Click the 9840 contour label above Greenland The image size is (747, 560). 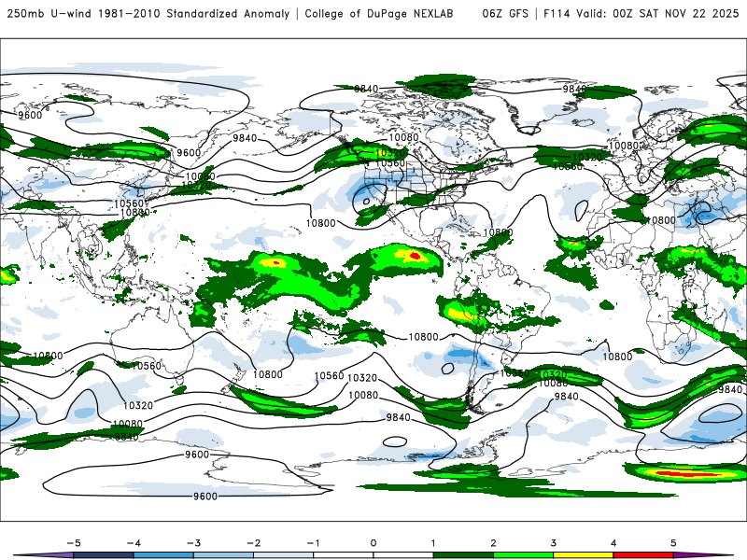coord(574,89)
